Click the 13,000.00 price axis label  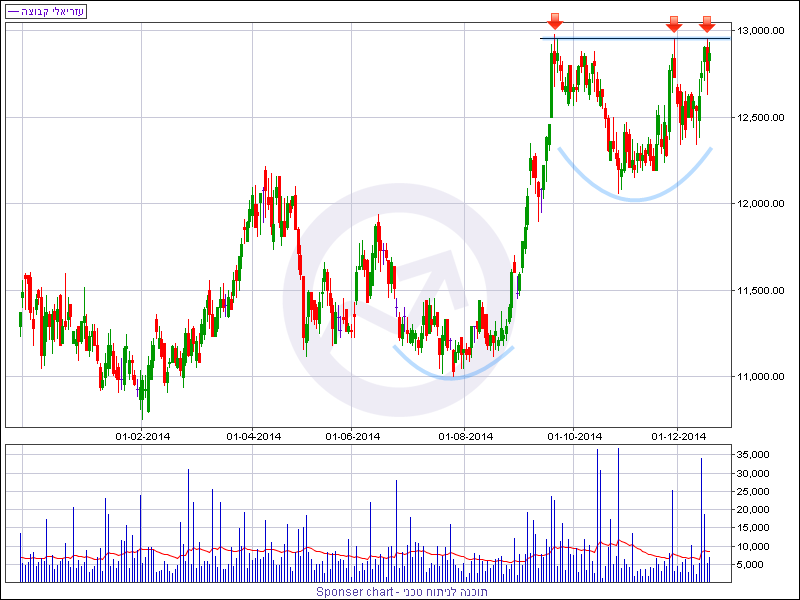[763, 31]
